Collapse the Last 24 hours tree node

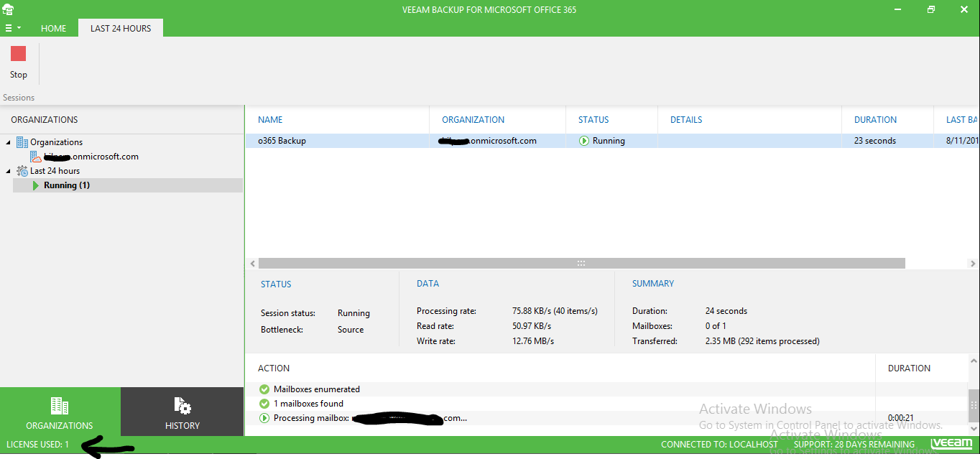point(9,171)
